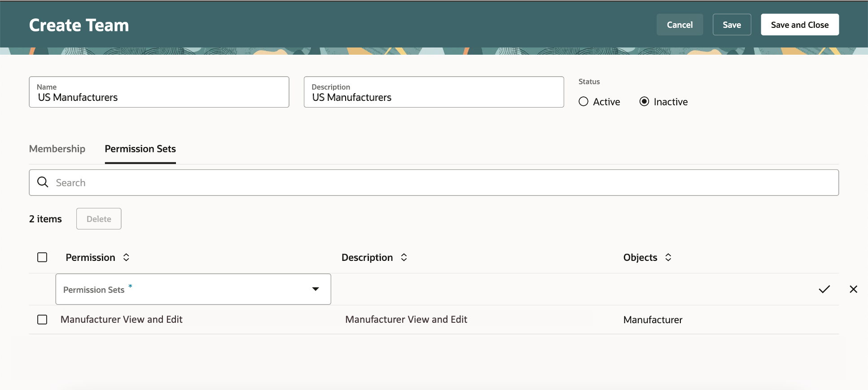Discard the new permission row with the X icon
Viewport: 868px width, 390px height.
click(853, 289)
